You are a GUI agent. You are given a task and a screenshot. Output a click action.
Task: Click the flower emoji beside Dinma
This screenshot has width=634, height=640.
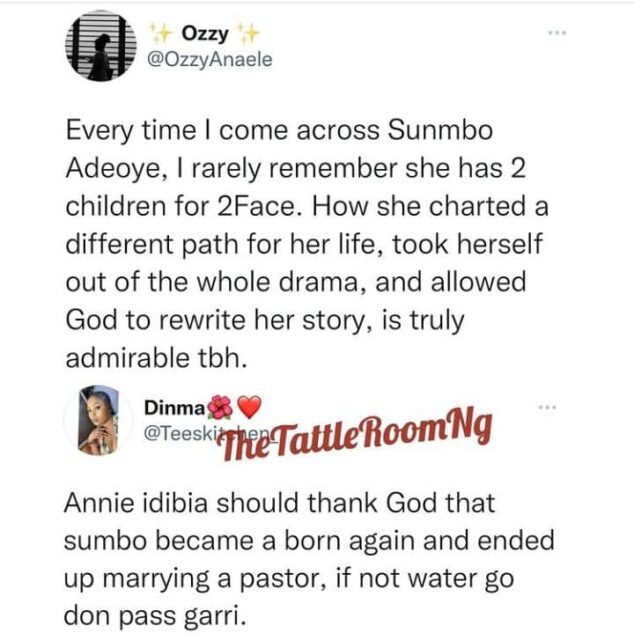219,408
